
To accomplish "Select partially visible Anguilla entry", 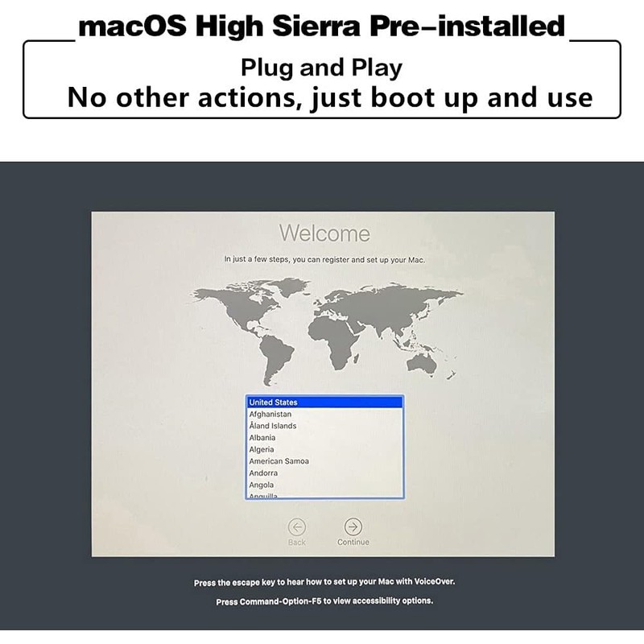I will pyautogui.click(x=324, y=495).
